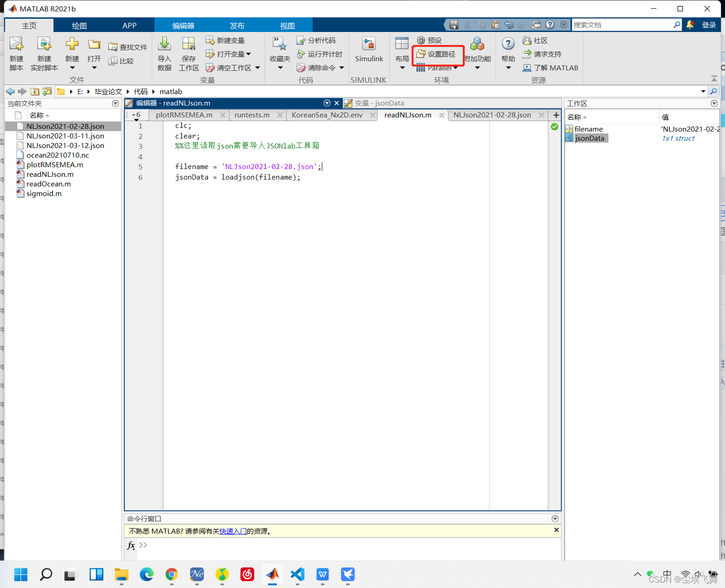Screen dimensions: 725x588
Task: Add a new editor tab with plus button
Action: [556, 115]
